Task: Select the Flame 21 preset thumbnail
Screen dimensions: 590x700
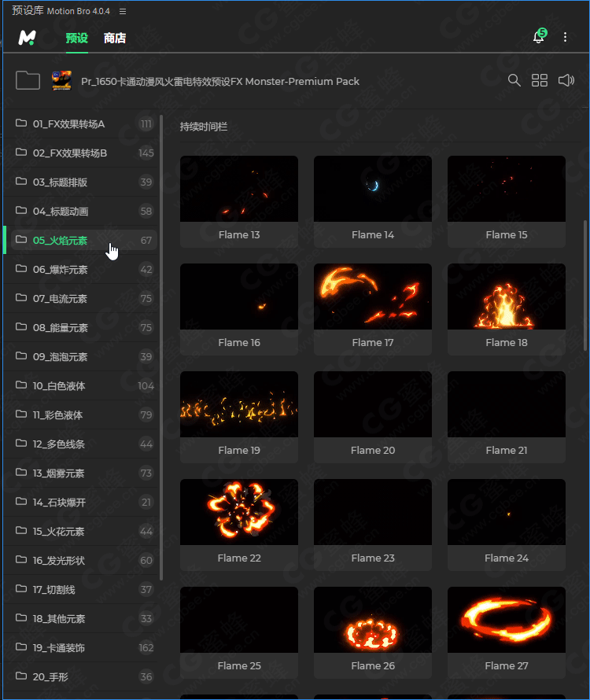Action: (x=507, y=404)
